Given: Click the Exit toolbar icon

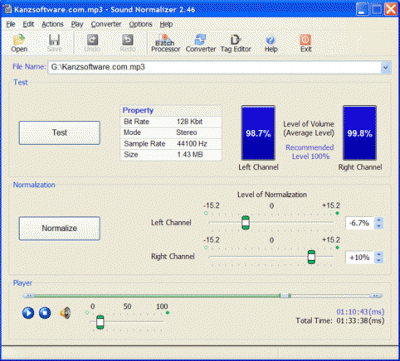Looking at the screenshot, I should [x=305, y=43].
